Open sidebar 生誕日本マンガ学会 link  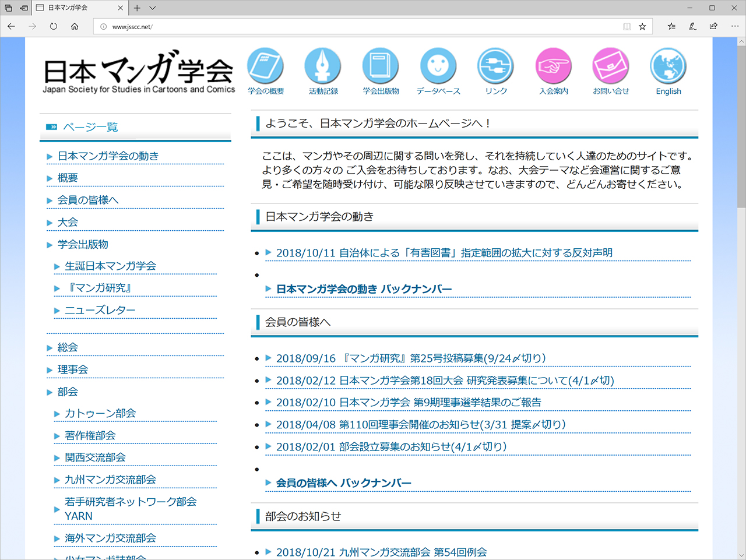point(110,266)
